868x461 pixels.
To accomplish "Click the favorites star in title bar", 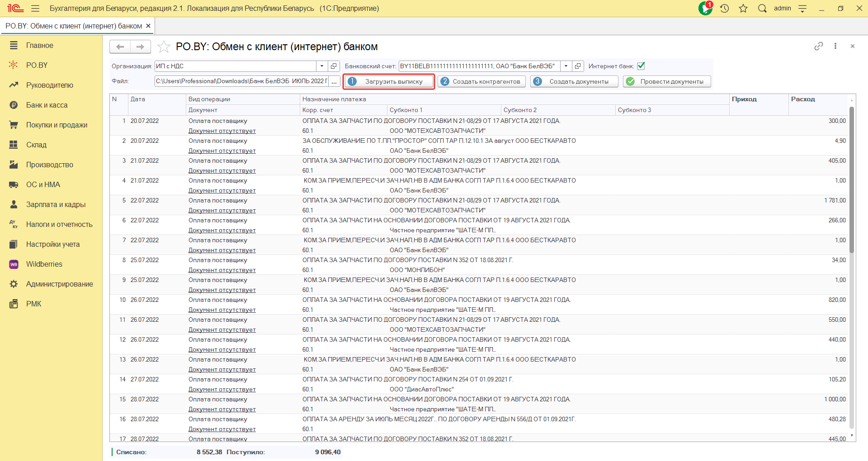I will coord(743,9).
